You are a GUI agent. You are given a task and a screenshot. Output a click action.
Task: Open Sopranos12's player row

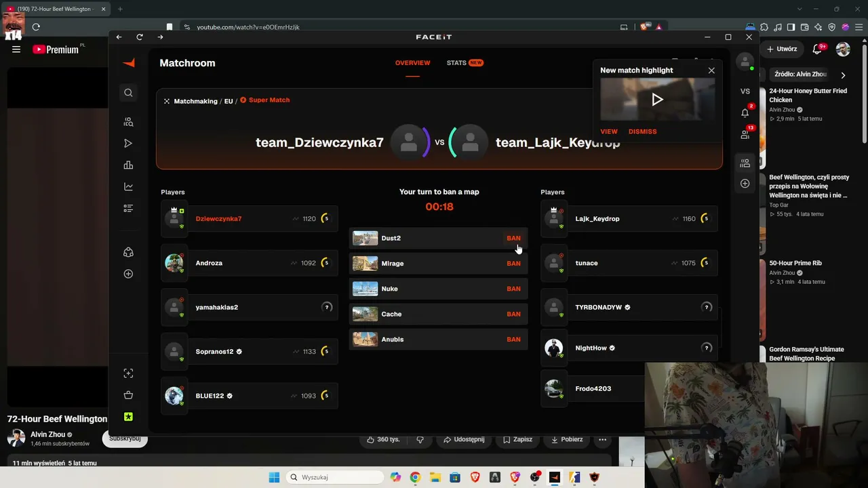pos(250,352)
